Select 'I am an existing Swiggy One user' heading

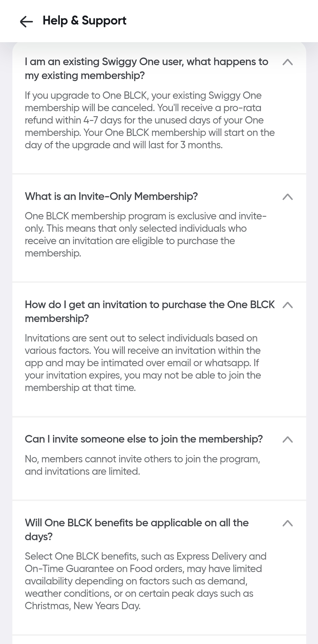[146, 68]
